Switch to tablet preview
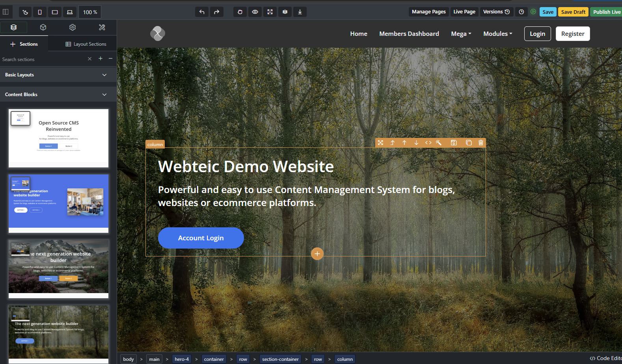The height and width of the screenshot is (364, 622). coord(55,12)
